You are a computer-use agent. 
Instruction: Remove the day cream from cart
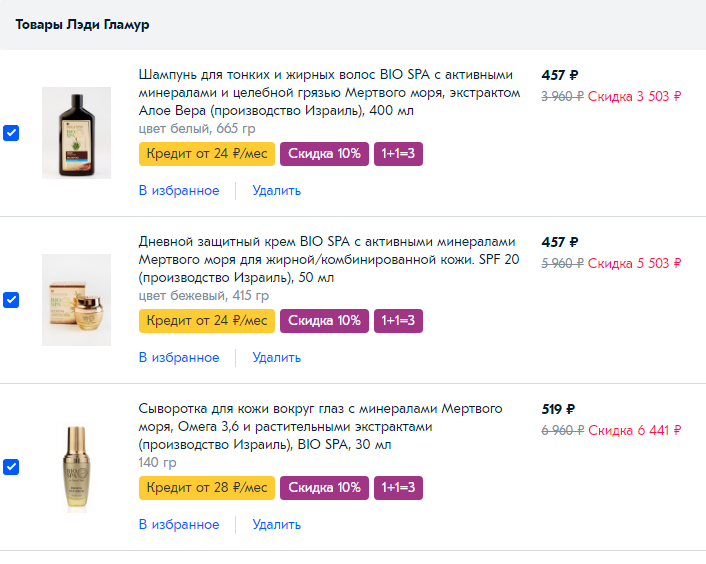click(x=276, y=357)
